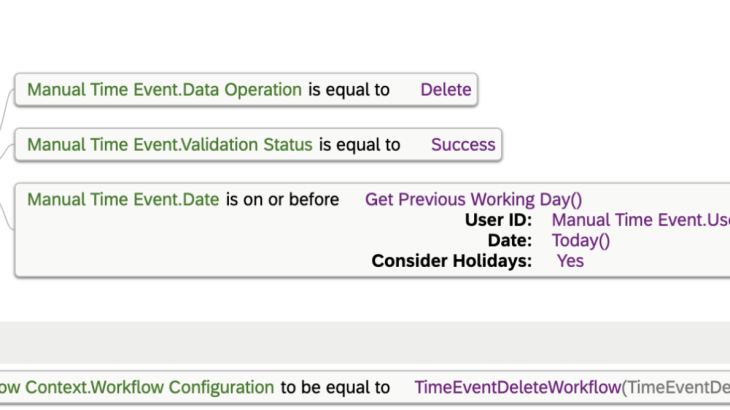
Task: Edit the Today() date value
Action: 581,240
